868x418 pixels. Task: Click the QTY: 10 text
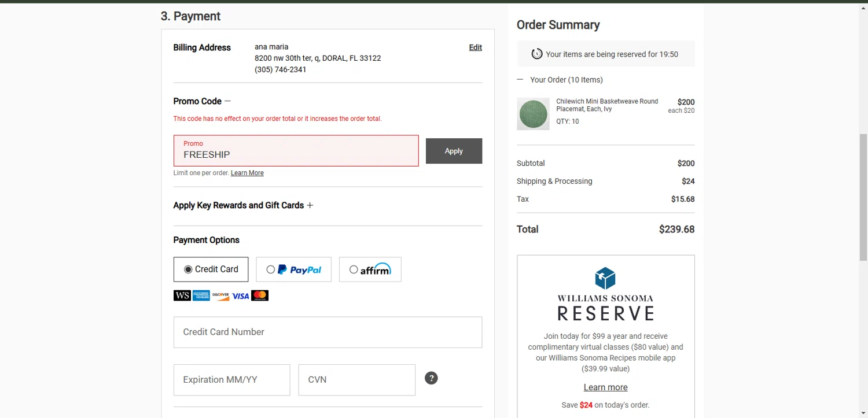click(x=568, y=121)
